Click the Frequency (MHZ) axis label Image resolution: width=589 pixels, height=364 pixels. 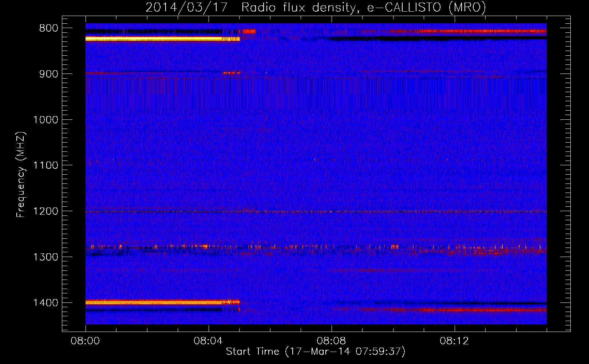point(21,174)
